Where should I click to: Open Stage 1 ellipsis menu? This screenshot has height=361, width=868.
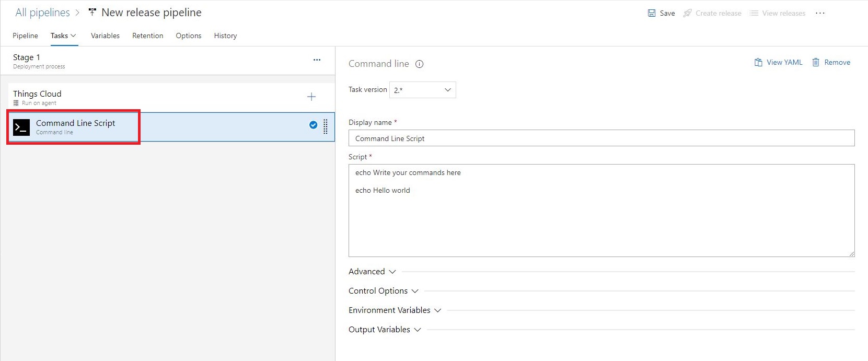tap(317, 60)
